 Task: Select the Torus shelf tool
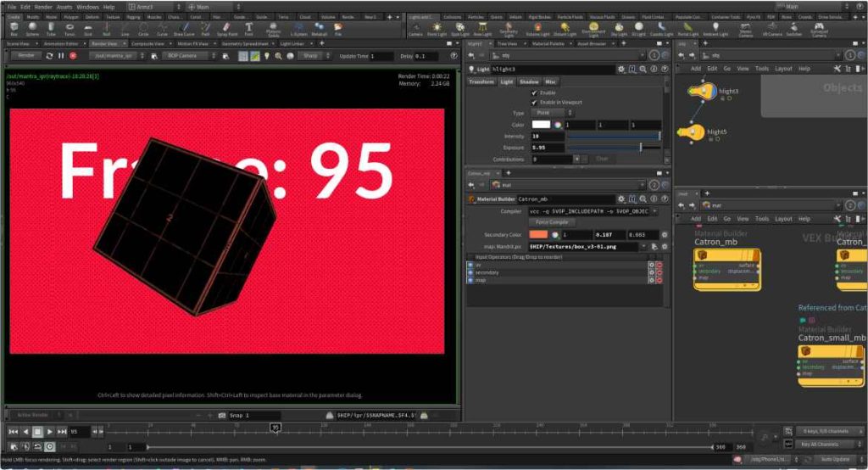pyautogui.click(x=70, y=28)
